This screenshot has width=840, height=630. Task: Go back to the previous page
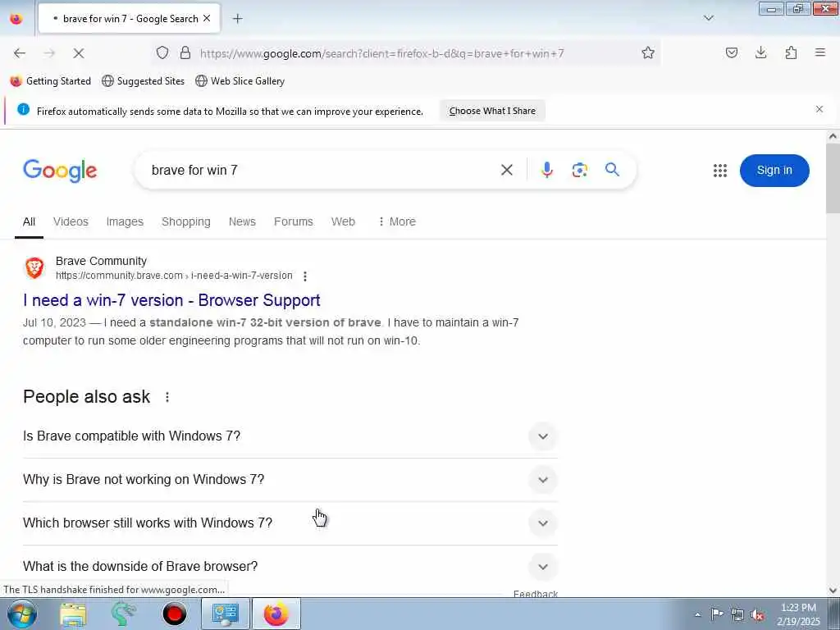(x=20, y=53)
